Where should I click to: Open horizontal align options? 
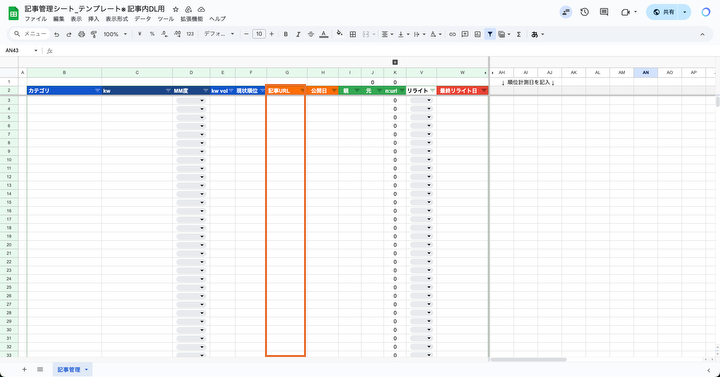[x=388, y=34]
